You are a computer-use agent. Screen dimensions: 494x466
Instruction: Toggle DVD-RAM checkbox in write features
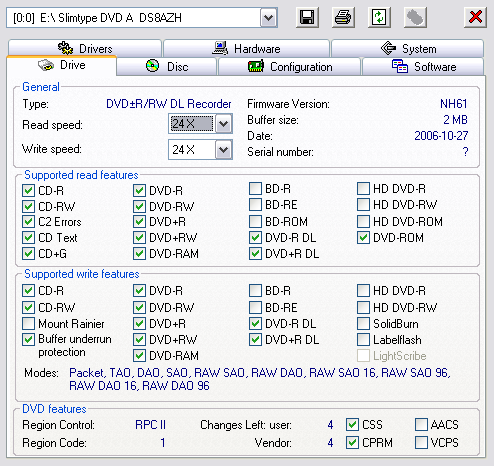click(139, 356)
